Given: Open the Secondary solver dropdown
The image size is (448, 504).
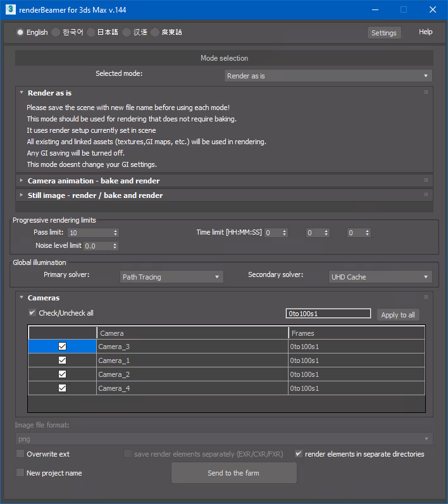Looking at the screenshot, I should [x=380, y=277].
